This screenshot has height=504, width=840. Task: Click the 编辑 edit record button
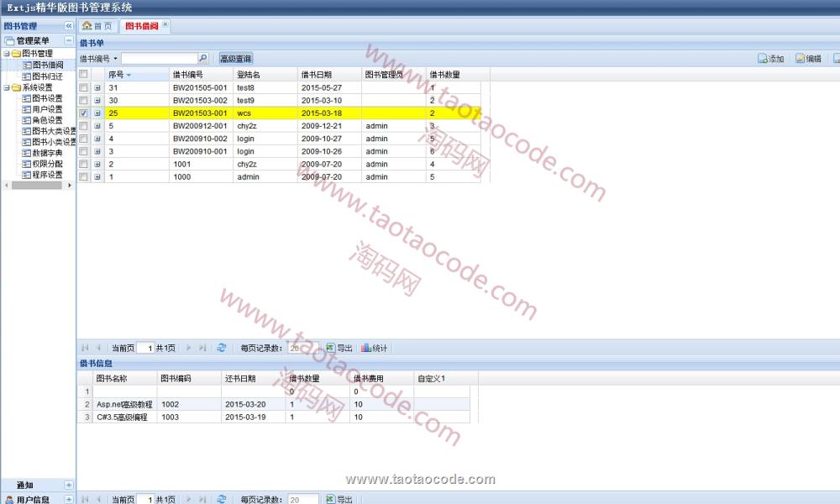(808, 59)
